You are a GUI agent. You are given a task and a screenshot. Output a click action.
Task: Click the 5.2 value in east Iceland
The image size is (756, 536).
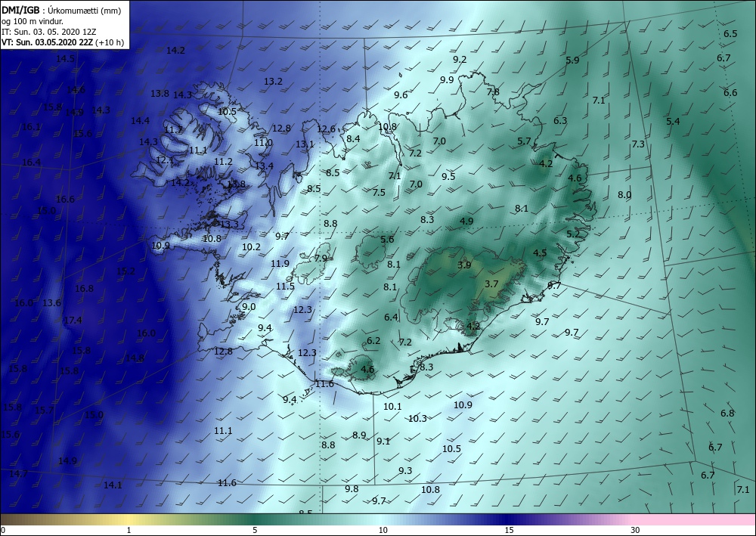pyautogui.click(x=573, y=234)
